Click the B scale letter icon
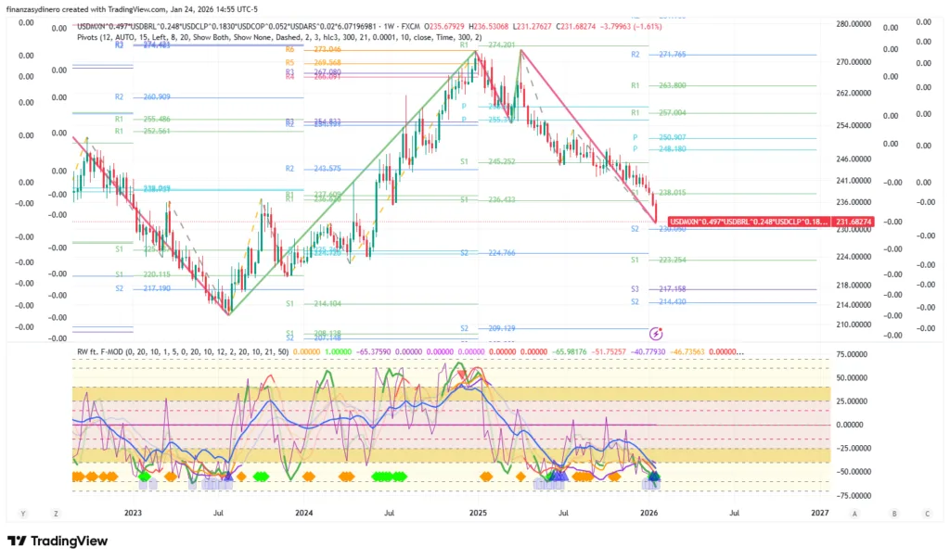950x560 pixels. tap(894, 513)
